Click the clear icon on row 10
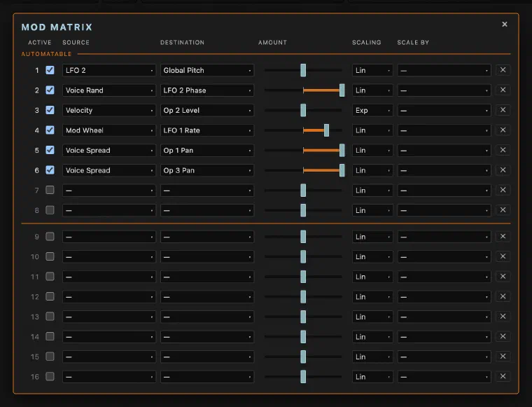532x407 pixels. coord(503,256)
